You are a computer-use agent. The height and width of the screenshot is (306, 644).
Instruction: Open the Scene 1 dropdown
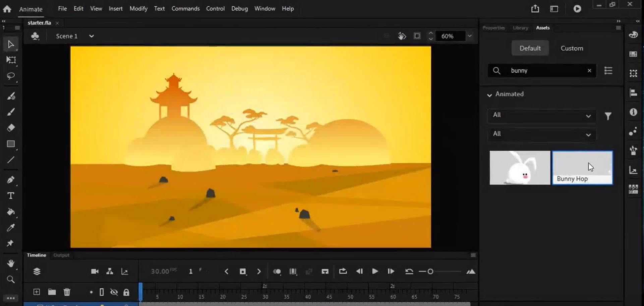tap(91, 36)
